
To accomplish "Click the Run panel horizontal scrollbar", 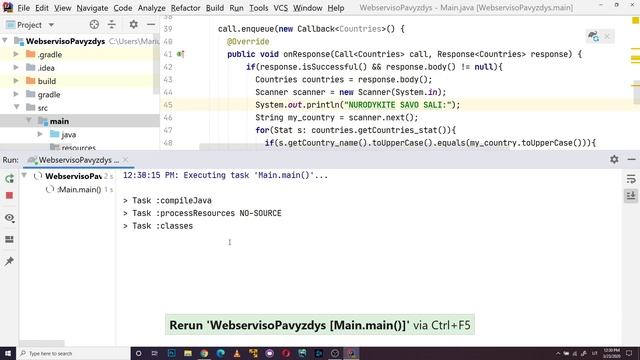I will [x=42, y=343].
